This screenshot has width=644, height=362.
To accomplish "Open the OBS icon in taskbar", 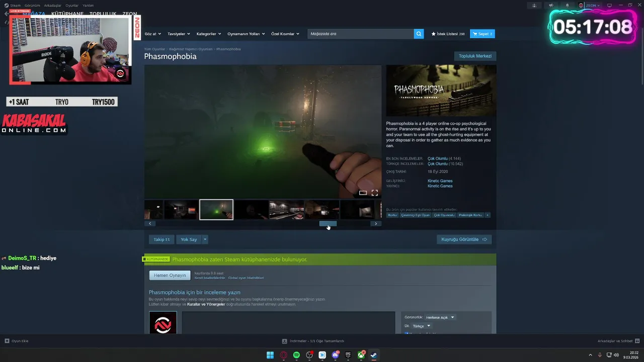I will point(309,355).
